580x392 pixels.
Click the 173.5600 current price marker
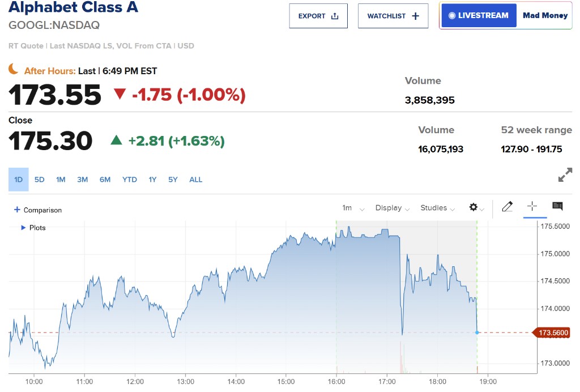click(x=551, y=333)
